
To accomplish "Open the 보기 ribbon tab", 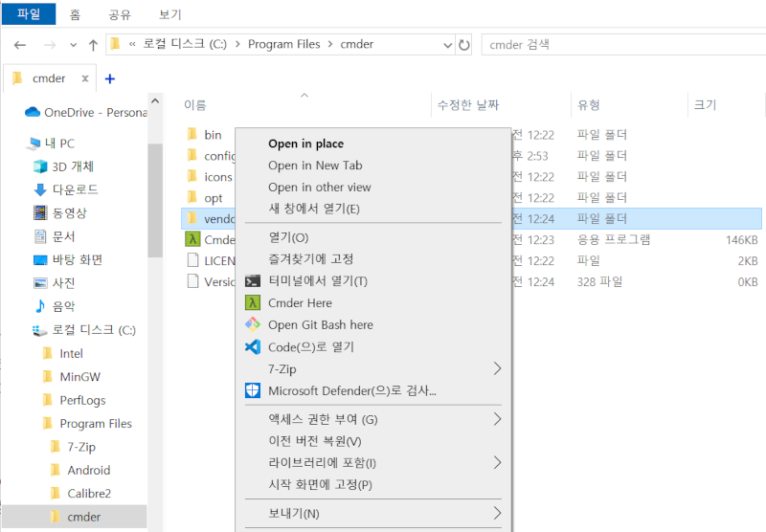I will click(170, 14).
